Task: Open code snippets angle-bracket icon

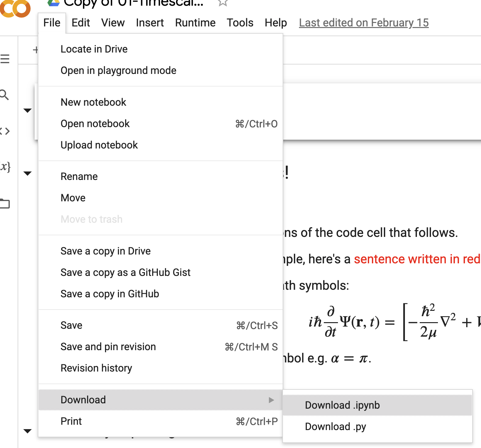Action: (5, 131)
